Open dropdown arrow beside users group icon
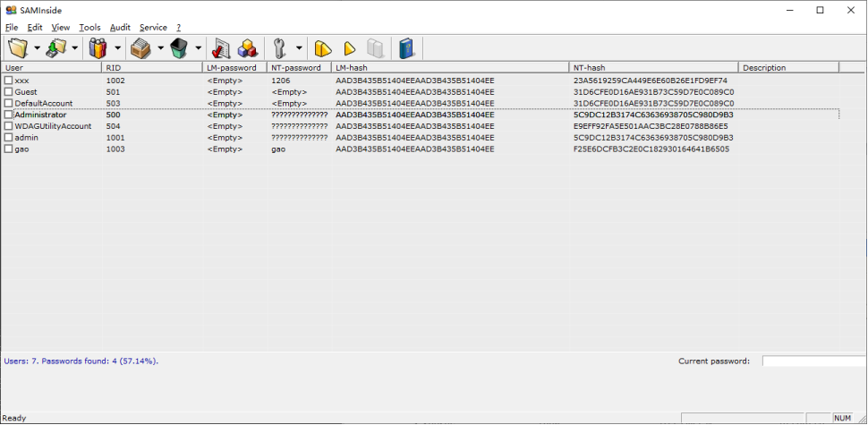The height and width of the screenshot is (425, 868). [117, 48]
